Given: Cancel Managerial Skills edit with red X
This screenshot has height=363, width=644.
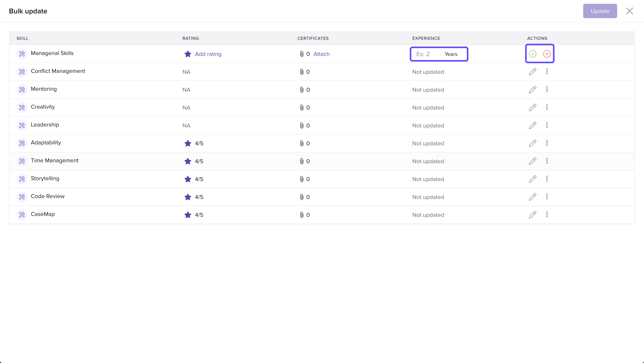Looking at the screenshot, I should click(547, 54).
